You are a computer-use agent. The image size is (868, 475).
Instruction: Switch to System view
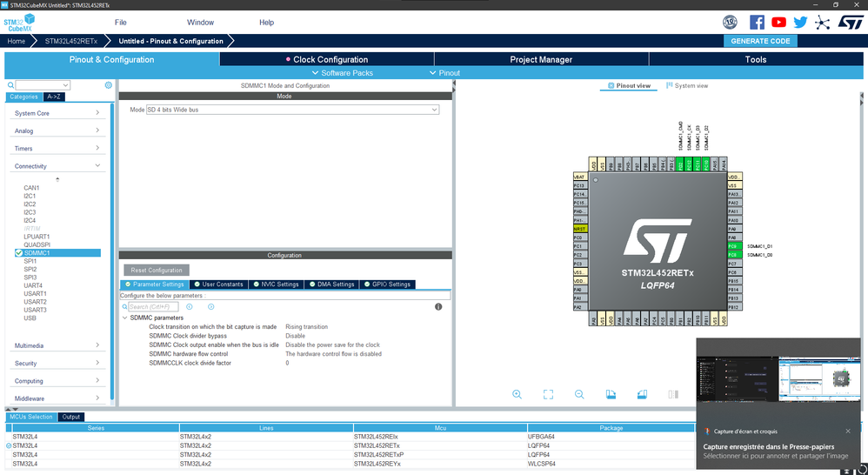[x=687, y=86]
